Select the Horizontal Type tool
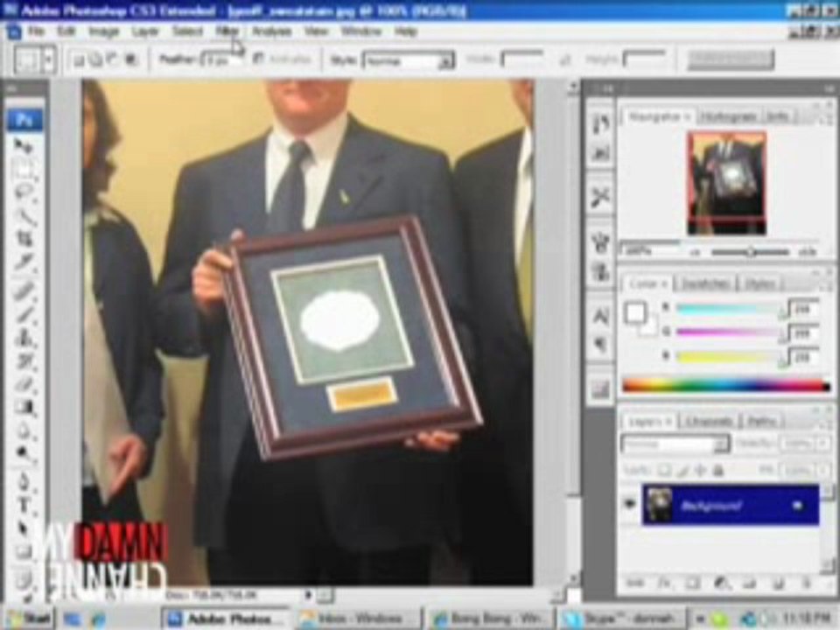This screenshot has height=630, width=840. coord(24,505)
